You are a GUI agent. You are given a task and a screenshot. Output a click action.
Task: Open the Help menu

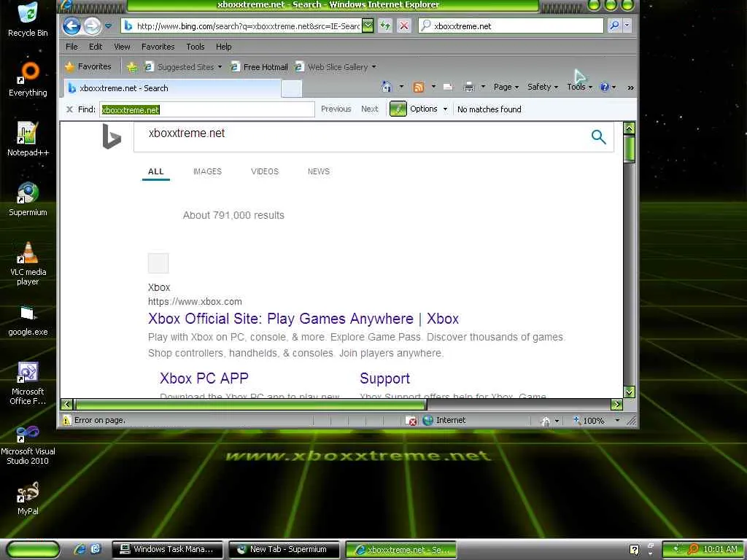coord(223,47)
